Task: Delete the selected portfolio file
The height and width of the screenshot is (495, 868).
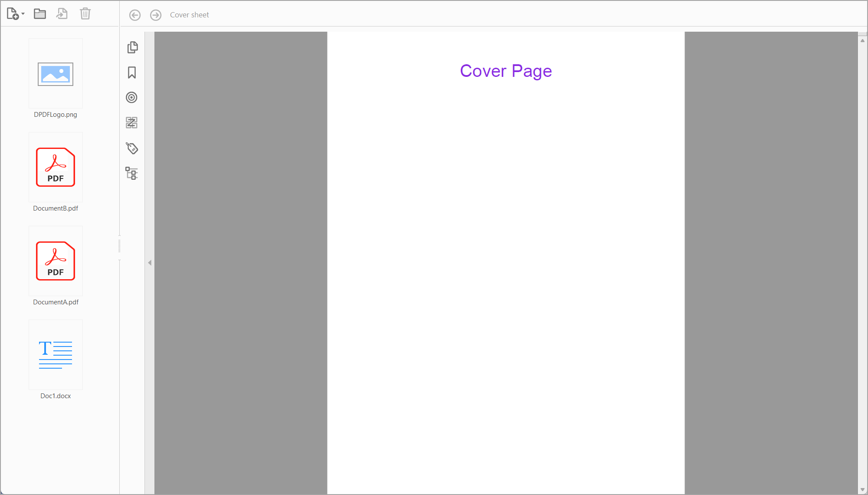Action: click(85, 13)
